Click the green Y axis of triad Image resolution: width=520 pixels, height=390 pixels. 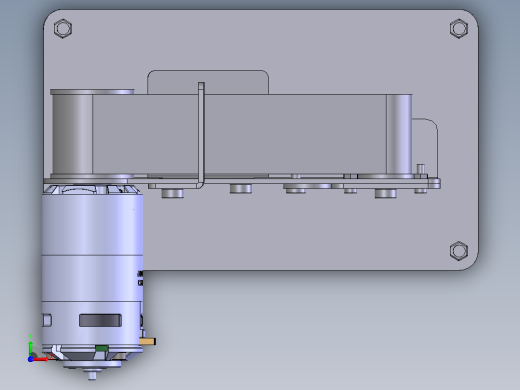[30, 346]
